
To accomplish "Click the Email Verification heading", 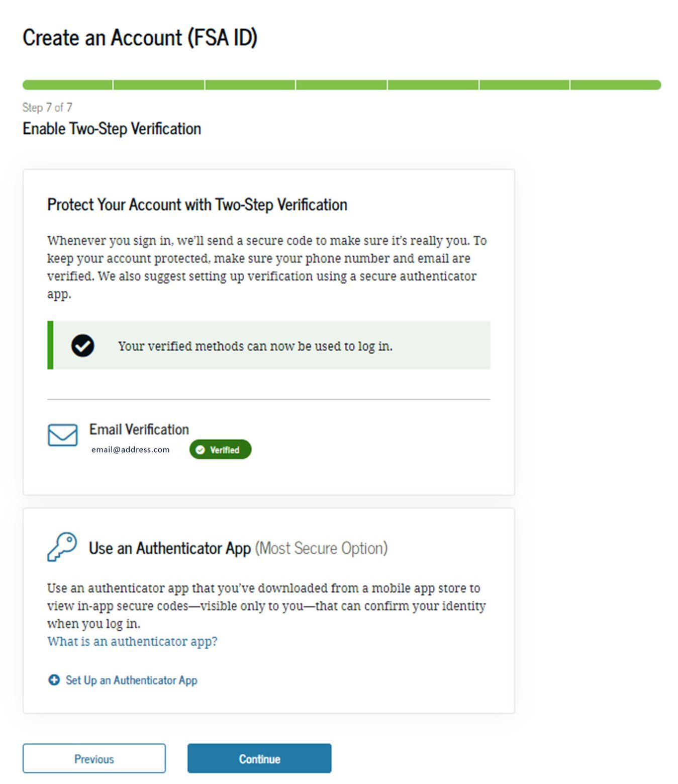I will (x=139, y=429).
